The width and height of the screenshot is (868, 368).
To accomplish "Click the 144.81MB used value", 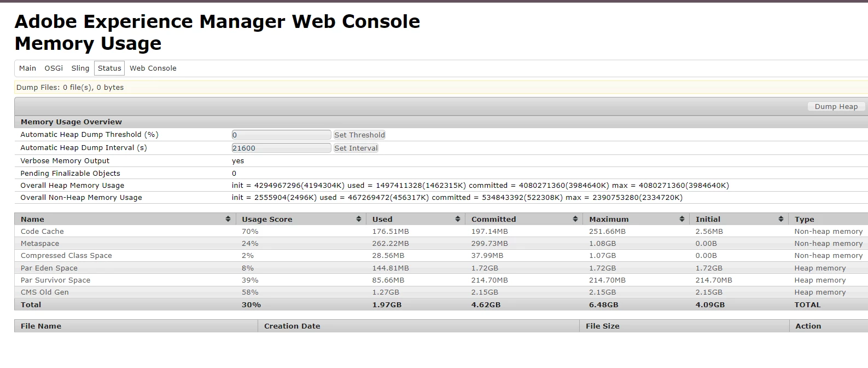I will click(x=391, y=268).
